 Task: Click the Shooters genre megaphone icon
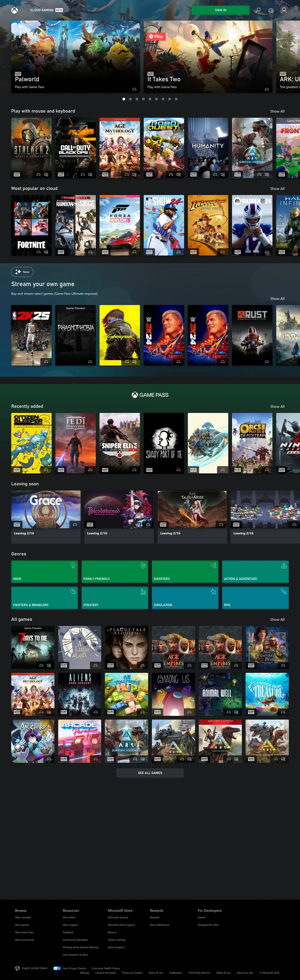[x=214, y=566]
